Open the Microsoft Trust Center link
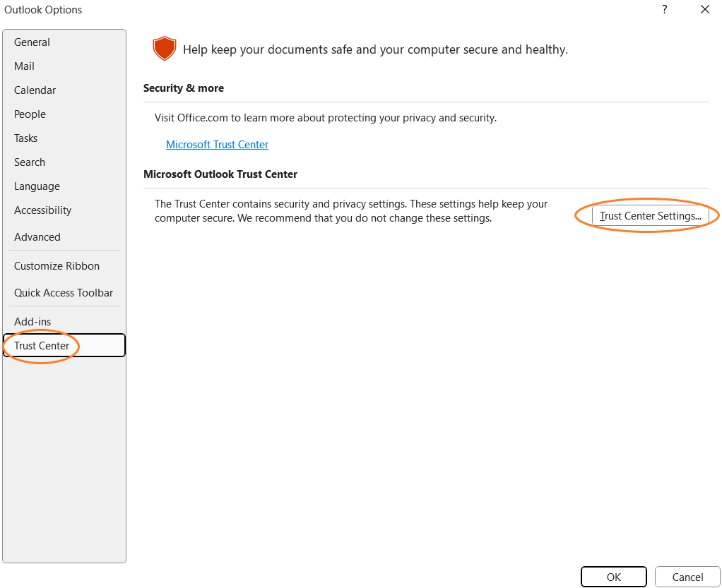This screenshot has height=588, width=722. [217, 144]
